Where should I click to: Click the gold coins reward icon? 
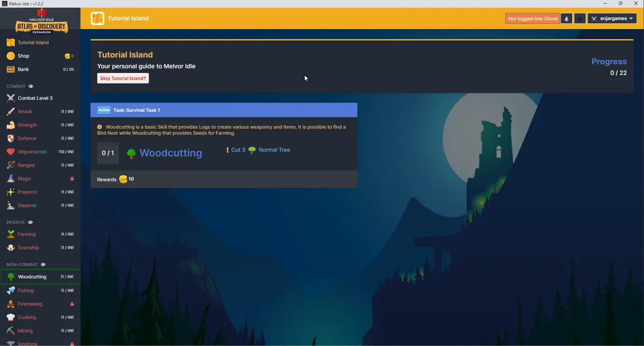point(123,179)
